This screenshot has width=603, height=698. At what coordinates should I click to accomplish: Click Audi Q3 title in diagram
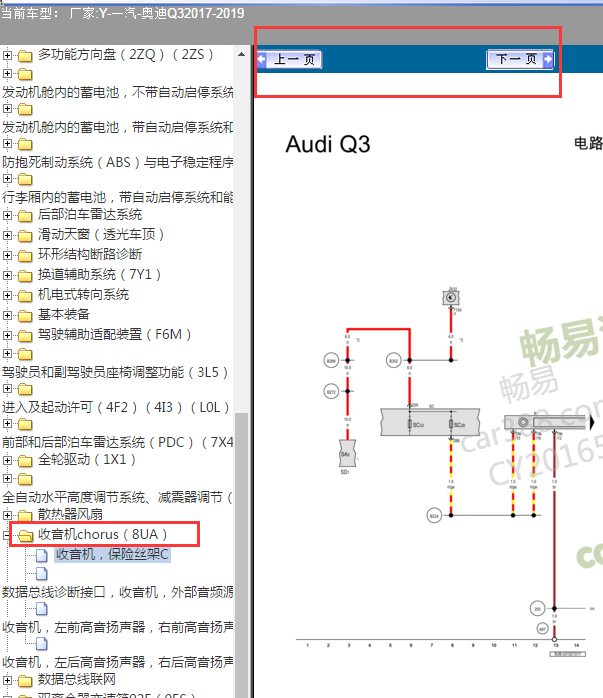coord(328,145)
